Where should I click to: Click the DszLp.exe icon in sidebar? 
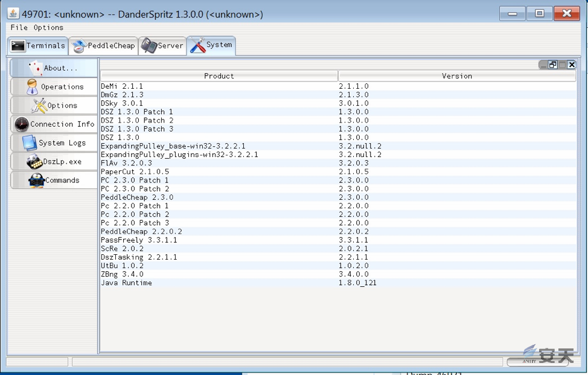click(34, 162)
